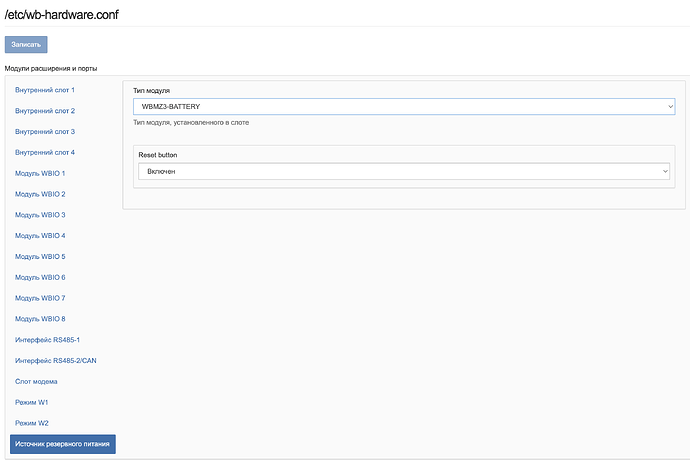Expand the Reset button dropdown
This screenshot has height=462, width=690.
coord(404,171)
